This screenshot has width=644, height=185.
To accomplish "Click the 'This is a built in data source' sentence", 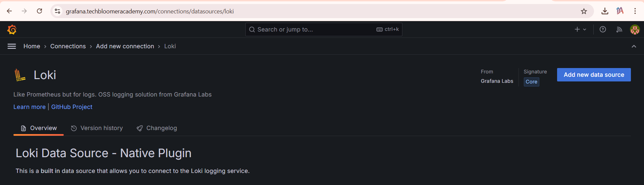I will 133,171.
